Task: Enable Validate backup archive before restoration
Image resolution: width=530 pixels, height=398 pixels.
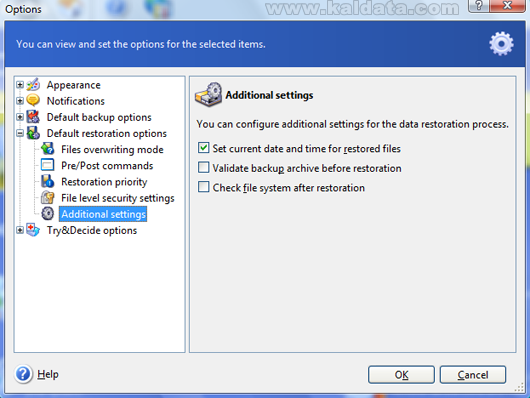Action: click(203, 167)
